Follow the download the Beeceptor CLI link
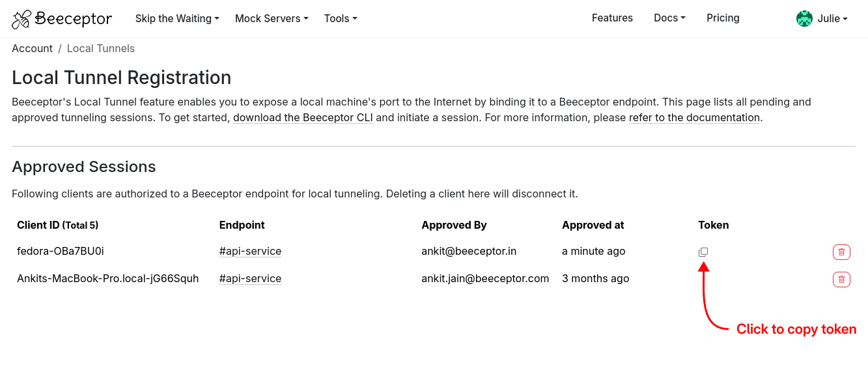The width and height of the screenshot is (868, 389). coord(303,118)
